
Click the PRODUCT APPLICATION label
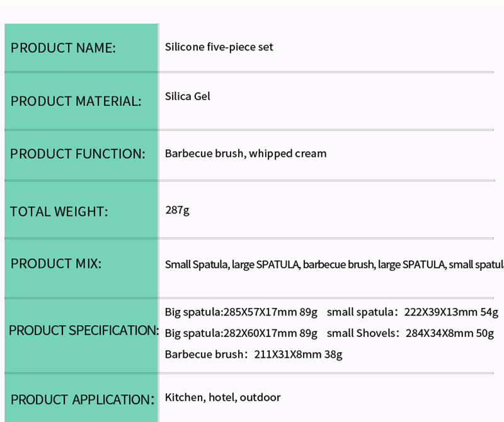(x=83, y=399)
